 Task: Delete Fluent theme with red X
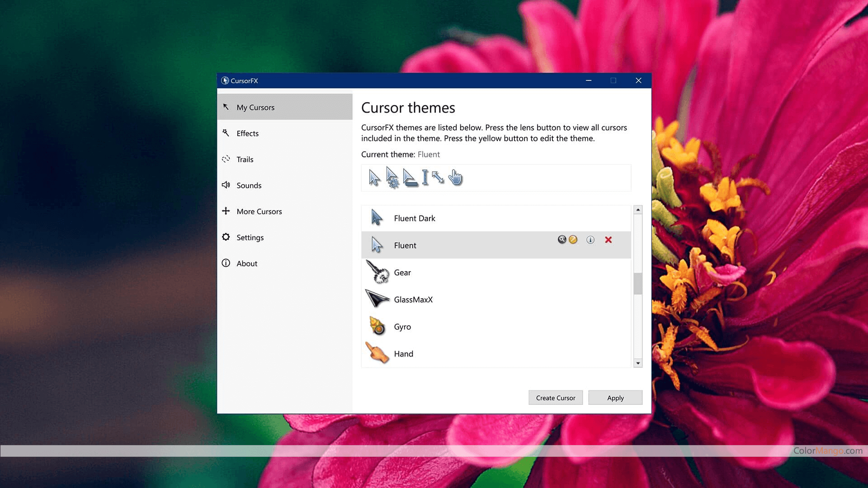(609, 240)
